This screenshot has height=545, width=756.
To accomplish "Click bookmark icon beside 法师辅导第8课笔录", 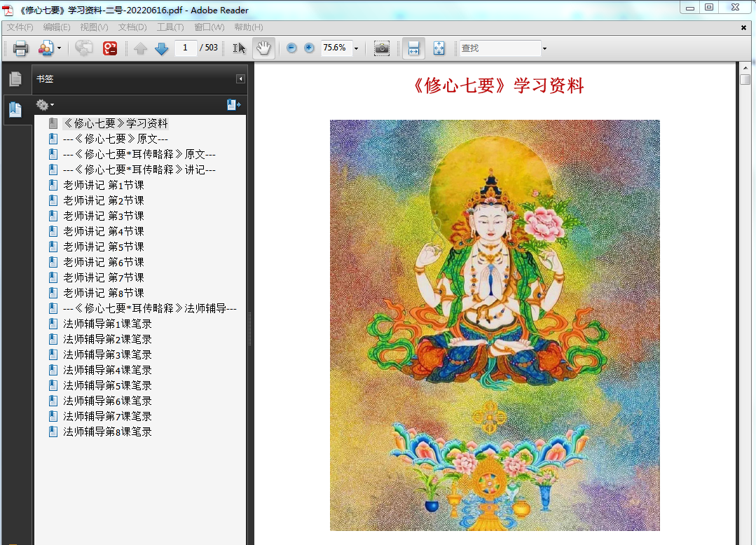I will click(x=53, y=432).
